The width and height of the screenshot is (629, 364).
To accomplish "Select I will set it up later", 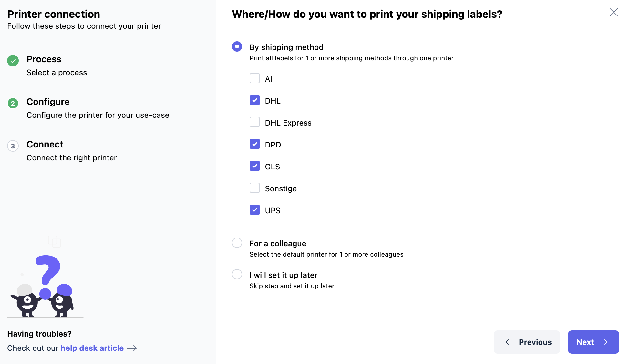I will click(237, 275).
